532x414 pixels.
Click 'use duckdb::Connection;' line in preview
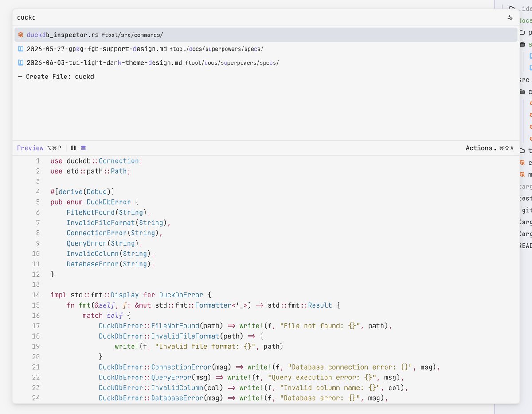click(x=97, y=161)
